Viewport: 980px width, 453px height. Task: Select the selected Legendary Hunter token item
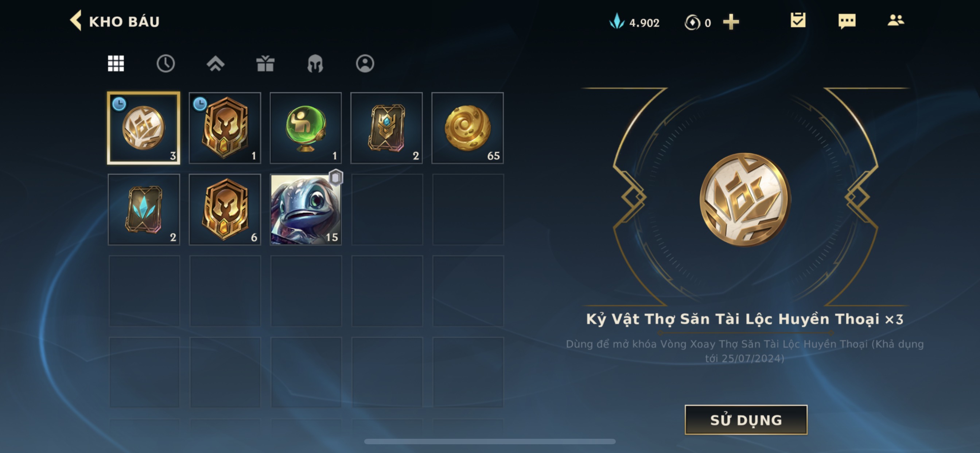(x=144, y=128)
